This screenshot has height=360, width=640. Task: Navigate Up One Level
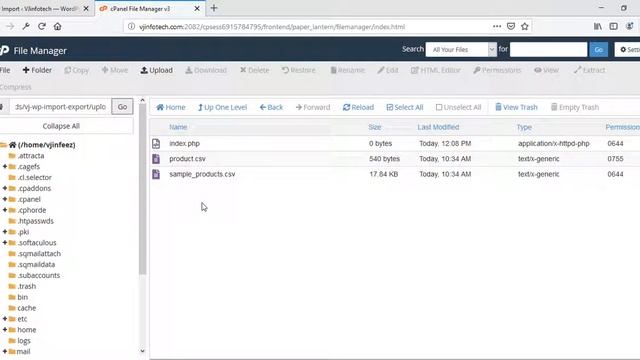(x=222, y=107)
